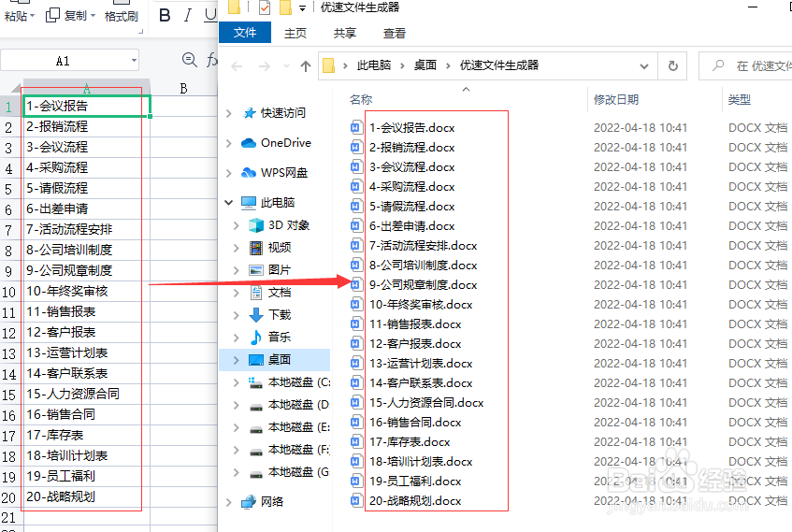The width and height of the screenshot is (792, 532).
Task: Open the 共享 ribbon tab
Action: click(x=344, y=34)
